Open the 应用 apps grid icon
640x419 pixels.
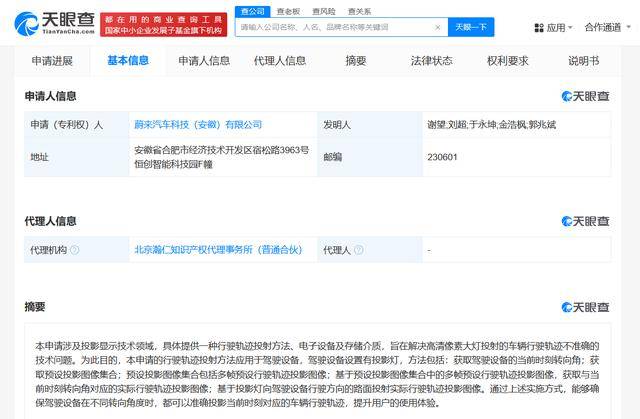pyautogui.click(x=539, y=28)
